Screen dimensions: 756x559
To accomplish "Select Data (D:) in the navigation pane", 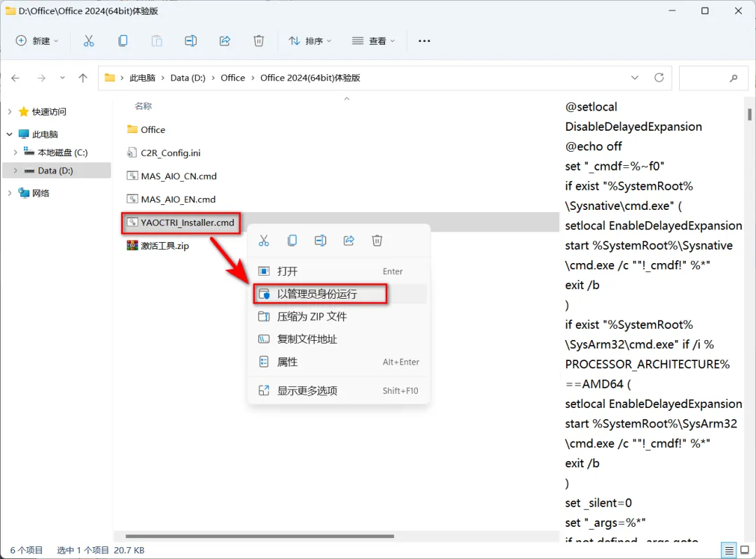I will click(x=55, y=171).
